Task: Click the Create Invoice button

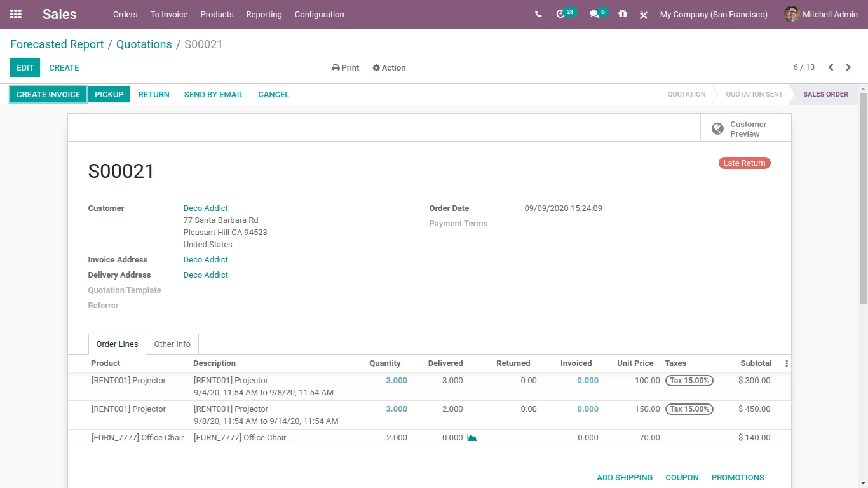Action: (48, 94)
